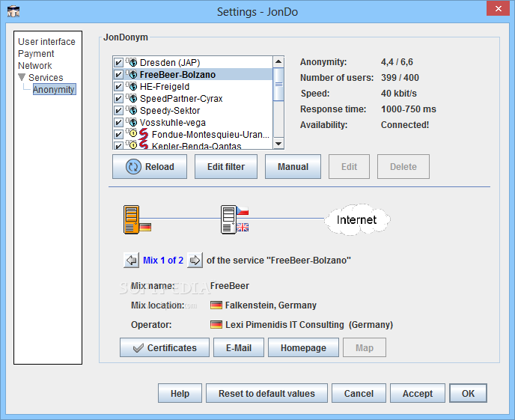Image resolution: width=515 pixels, height=420 pixels.
Task: Click the greyed Map button
Action: [365, 347]
